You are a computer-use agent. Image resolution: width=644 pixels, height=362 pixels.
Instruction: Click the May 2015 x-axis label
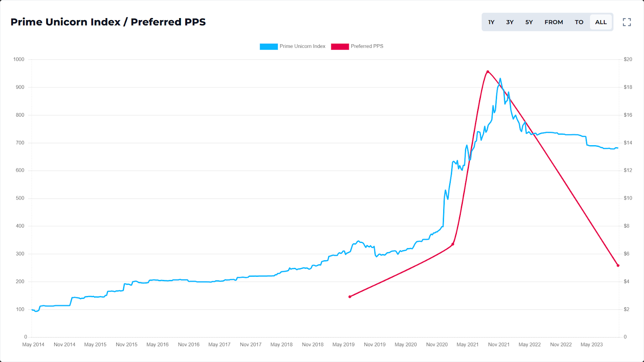pyautogui.click(x=95, y=345)
